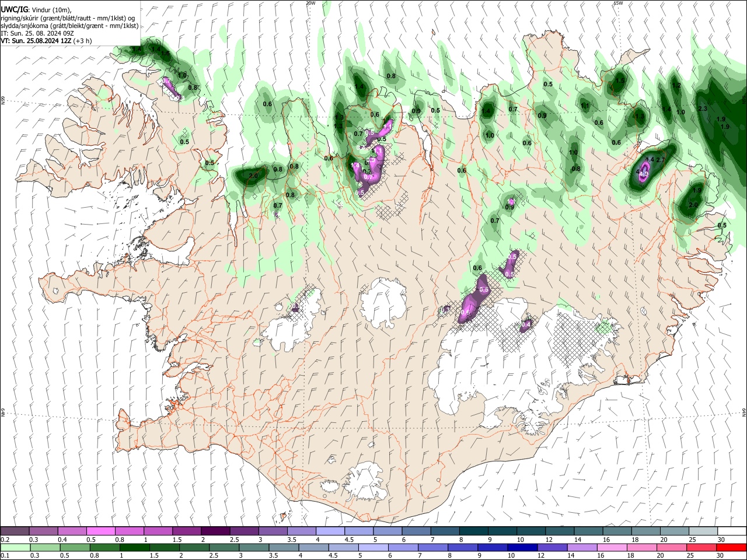The width and height of the screenshot is (747, 560).
Task: Click the dark plum swatch between 0.2 and 0.3
Action: pyautogui.click(x=15, y=531)
